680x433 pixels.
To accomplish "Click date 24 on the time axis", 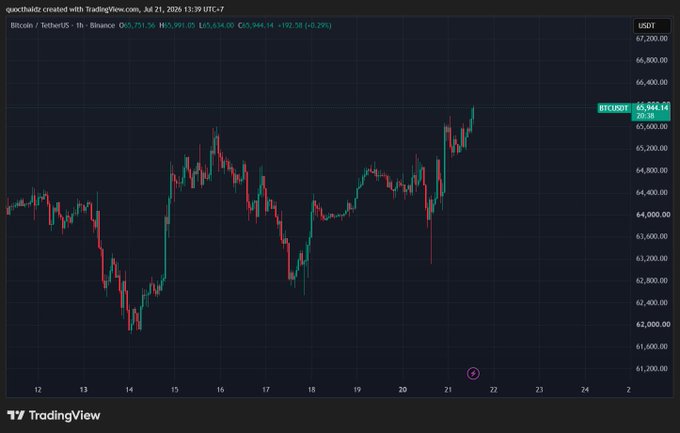I will tap(585, 390).
